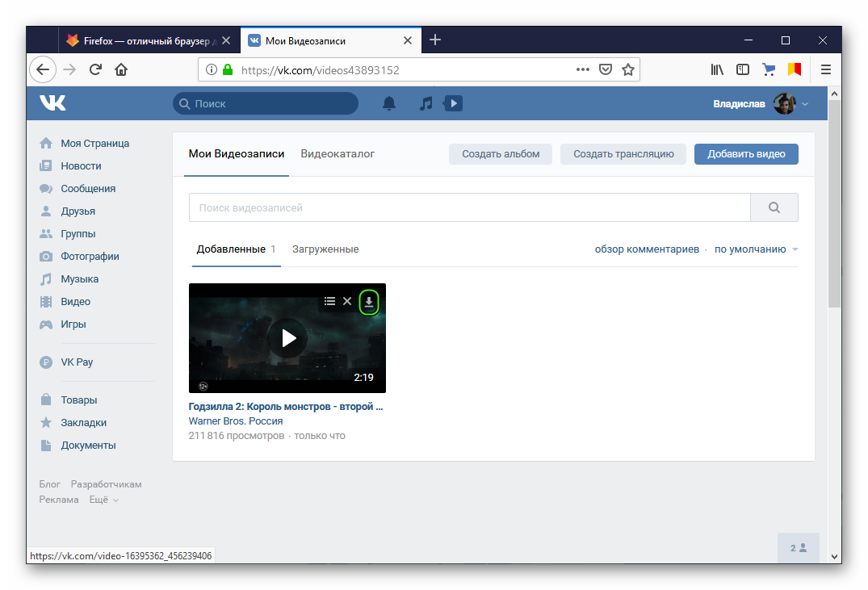868x590 pixels.
Task: Close the Мои Видеозаписи tab
Action: click(x=408, y=40)
